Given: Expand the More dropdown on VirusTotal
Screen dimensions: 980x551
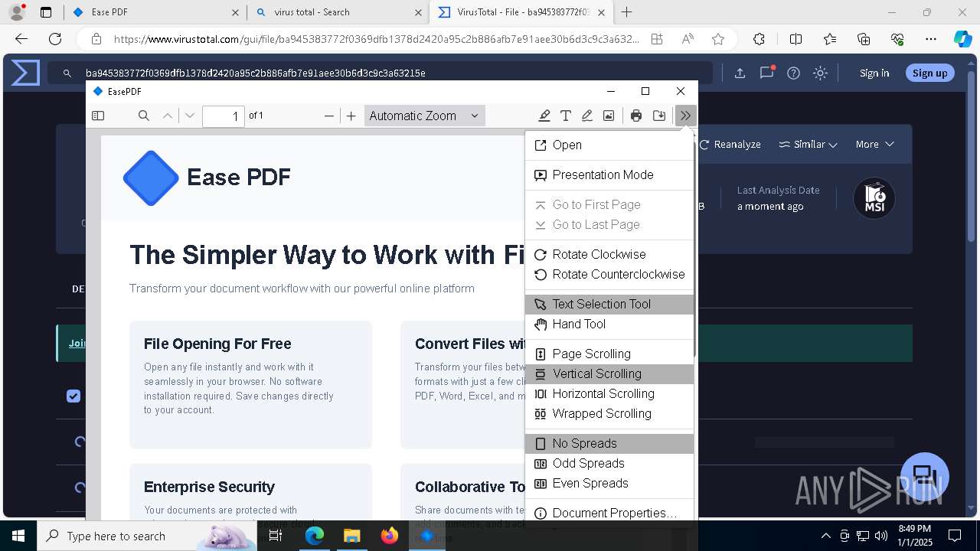Looking at the screenshot, I should pos(874,144).
